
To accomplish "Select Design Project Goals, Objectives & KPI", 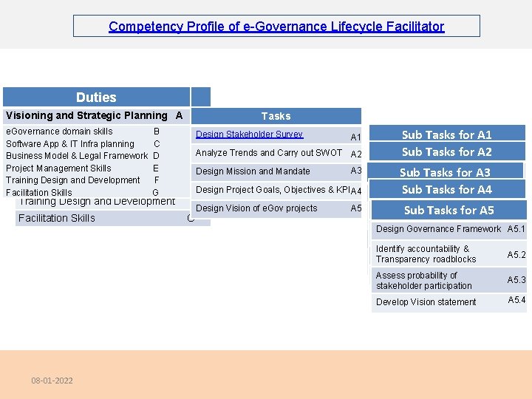I will click(276, 190).
